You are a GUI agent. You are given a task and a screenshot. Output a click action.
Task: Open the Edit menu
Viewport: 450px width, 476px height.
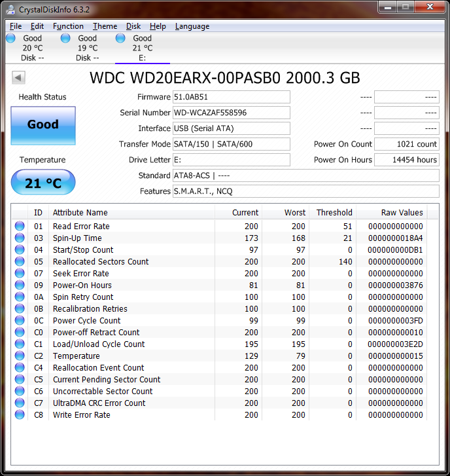point(37,26)
